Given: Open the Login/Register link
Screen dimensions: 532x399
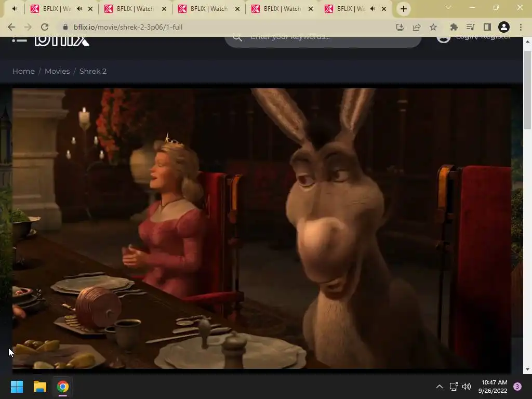Looking at the screenshot, I should 483,38.
